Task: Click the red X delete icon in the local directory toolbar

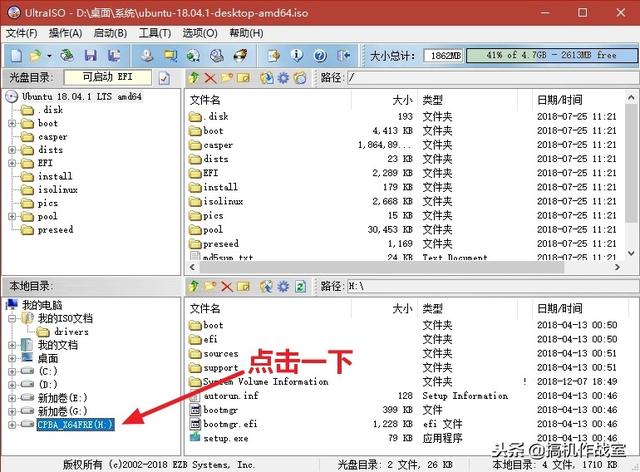Action: pyautogui.click(x=227, y=286)
